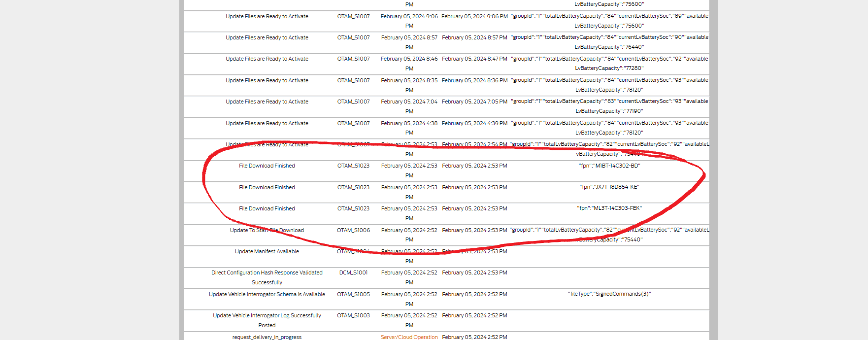Select the fpn "JX7T-18D854-KE" entry
868x340 pixels.
pos(609,187)
